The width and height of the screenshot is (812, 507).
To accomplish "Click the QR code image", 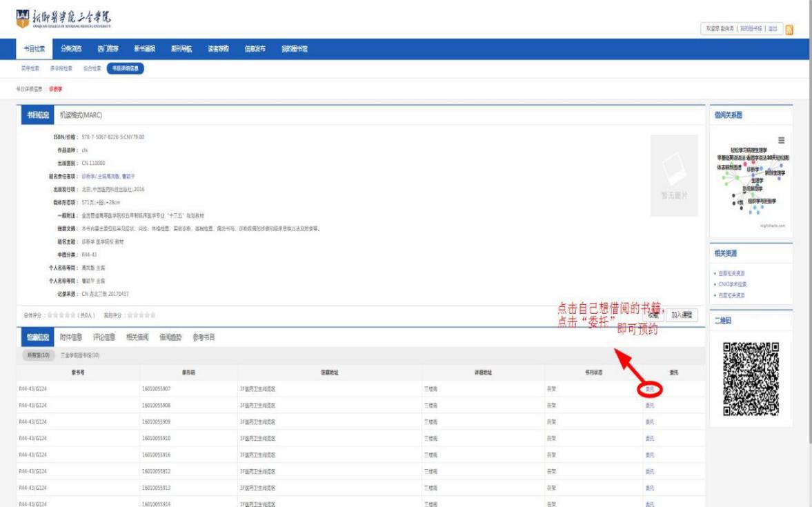I will tap(751, 379).
